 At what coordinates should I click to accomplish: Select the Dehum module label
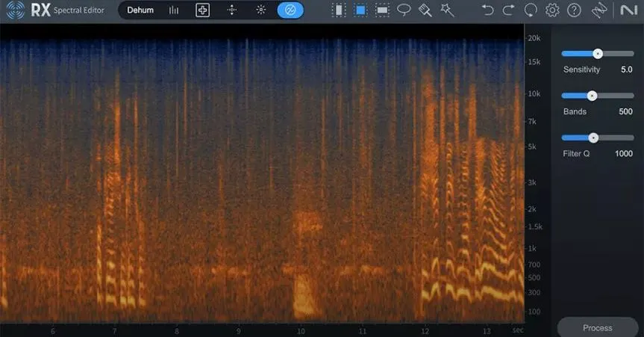click(140, 10)
